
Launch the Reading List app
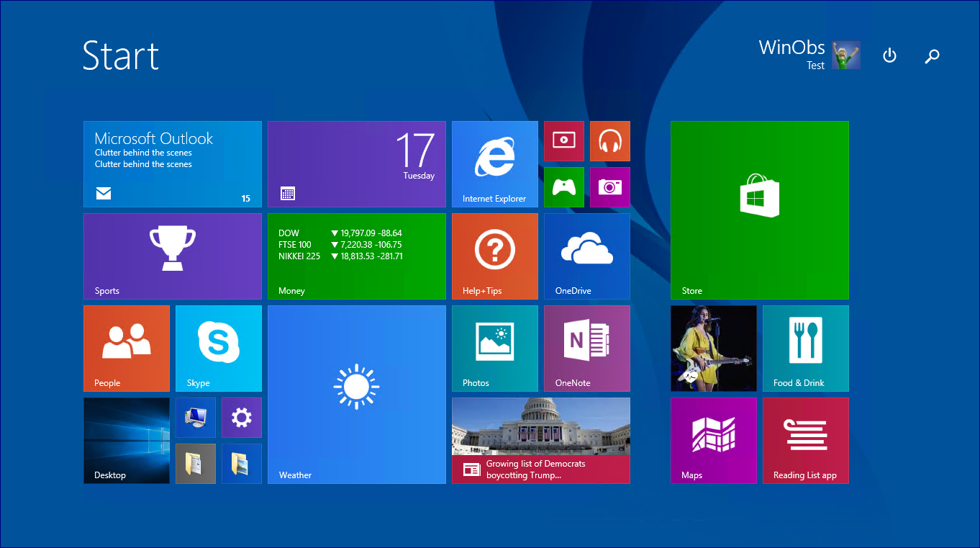click(x=805, y=440)
